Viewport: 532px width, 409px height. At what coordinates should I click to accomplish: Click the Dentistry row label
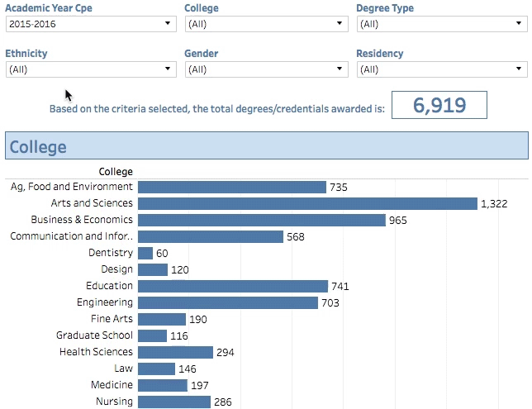click(x=111, y=253)
